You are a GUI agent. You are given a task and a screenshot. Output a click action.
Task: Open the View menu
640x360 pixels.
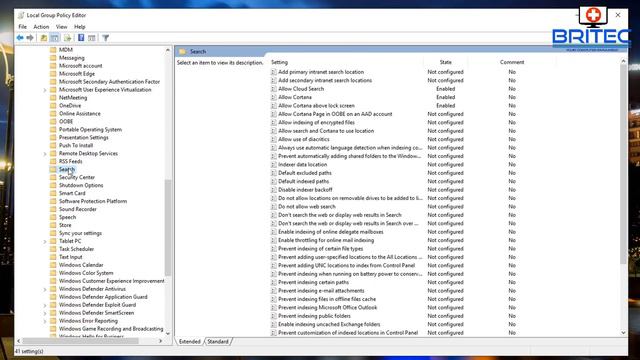[x=62, y=27]
